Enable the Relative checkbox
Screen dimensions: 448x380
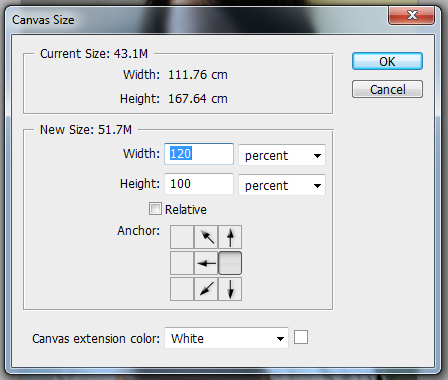(x=155, y=209)
